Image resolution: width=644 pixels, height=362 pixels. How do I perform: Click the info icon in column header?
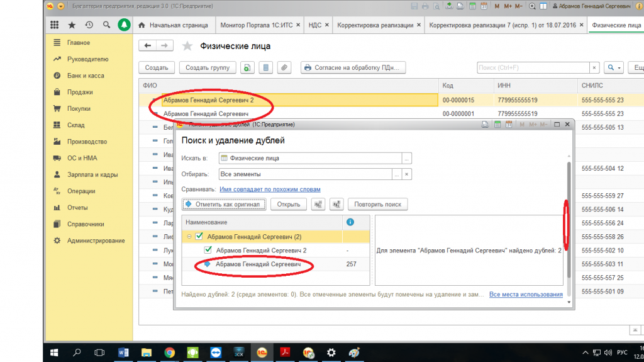[350, 222]
